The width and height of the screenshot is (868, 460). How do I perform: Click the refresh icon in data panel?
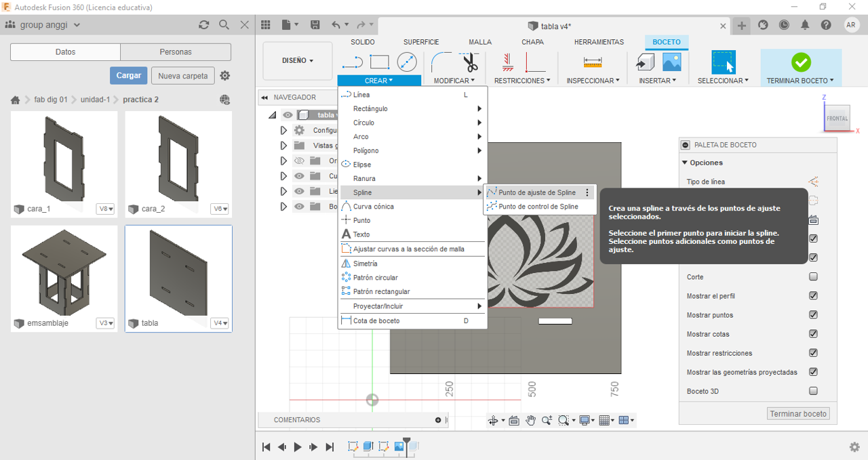(204, 25)
